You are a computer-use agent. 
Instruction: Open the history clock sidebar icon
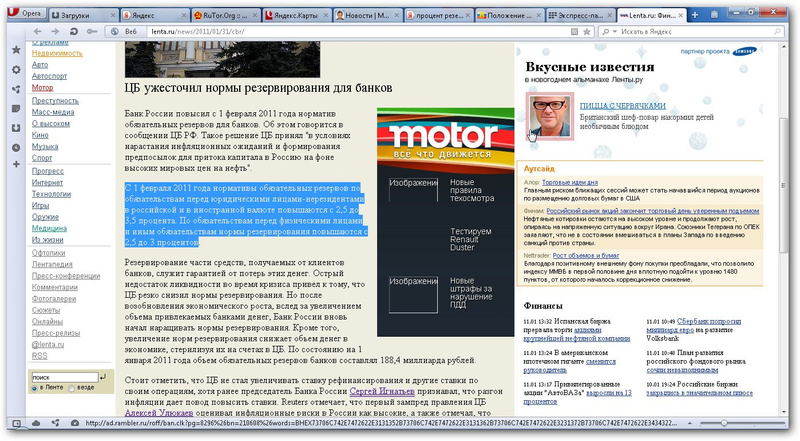pos(14,146)
